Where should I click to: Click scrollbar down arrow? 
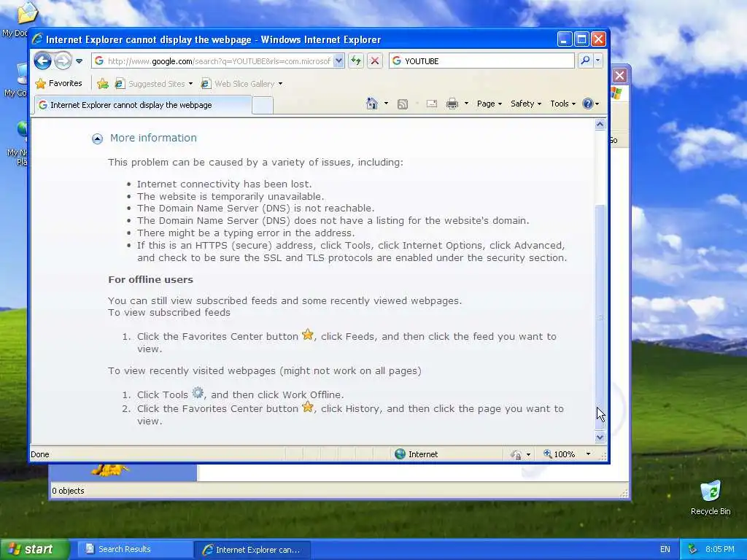[600, 437]
